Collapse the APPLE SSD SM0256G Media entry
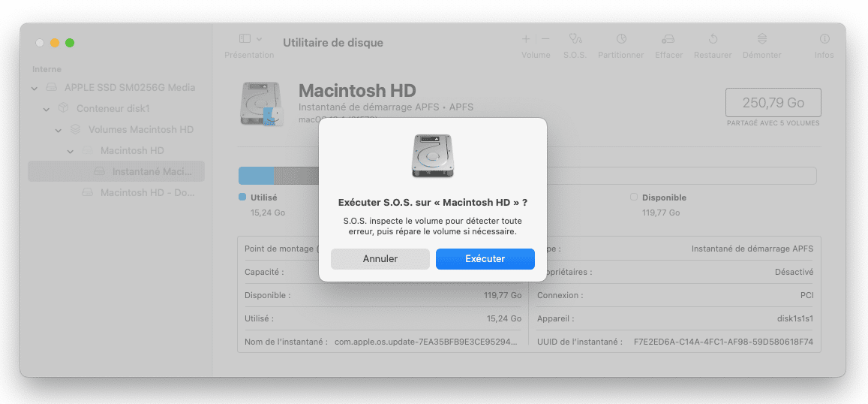Image resolution: width=868 pixels, height=404 pixels. pos(35,88)
